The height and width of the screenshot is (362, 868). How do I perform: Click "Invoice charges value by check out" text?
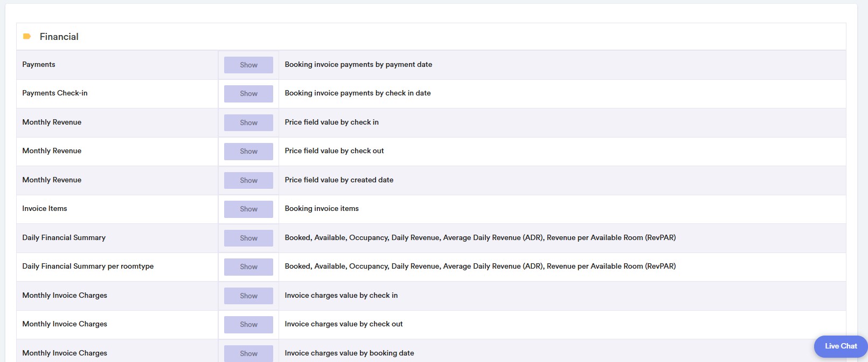344,324
